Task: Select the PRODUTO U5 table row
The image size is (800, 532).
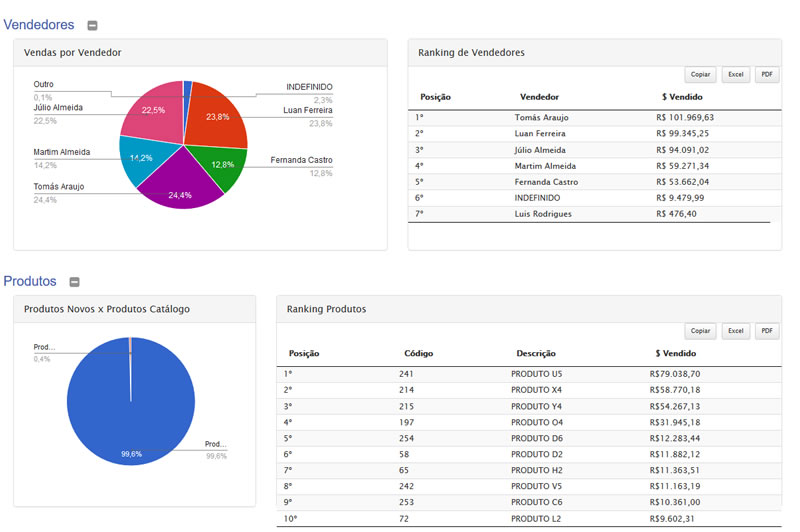Action: pos(528,374)
